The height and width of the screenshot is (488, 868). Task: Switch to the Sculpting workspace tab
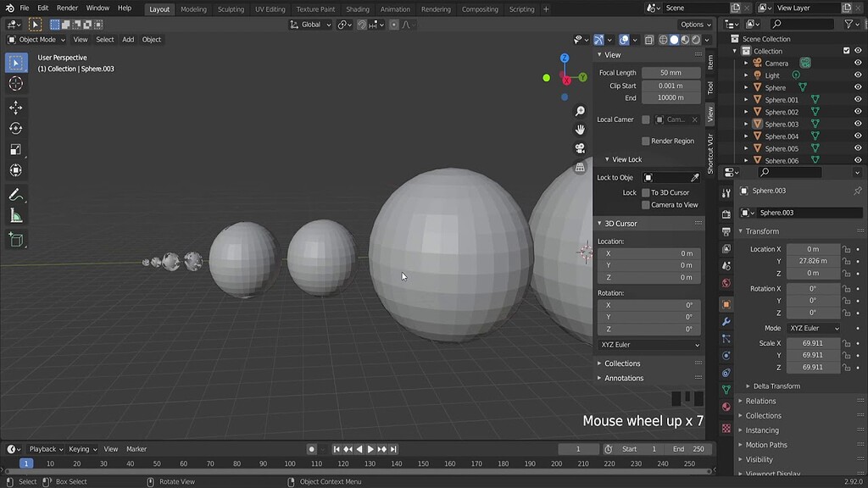230,9
